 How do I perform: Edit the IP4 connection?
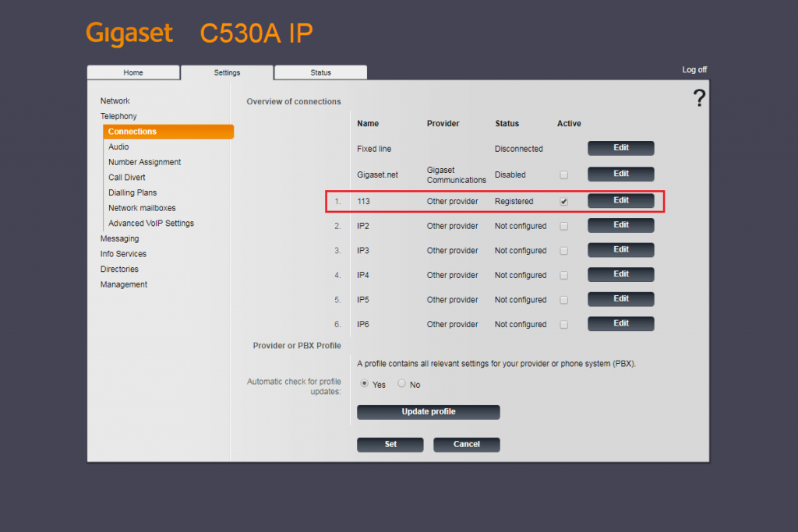(621, 275)
